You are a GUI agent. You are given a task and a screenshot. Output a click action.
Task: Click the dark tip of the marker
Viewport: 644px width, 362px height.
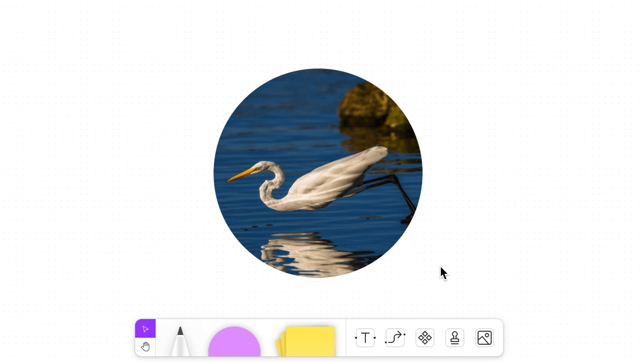pyautogui.click(x=180, y=330)
